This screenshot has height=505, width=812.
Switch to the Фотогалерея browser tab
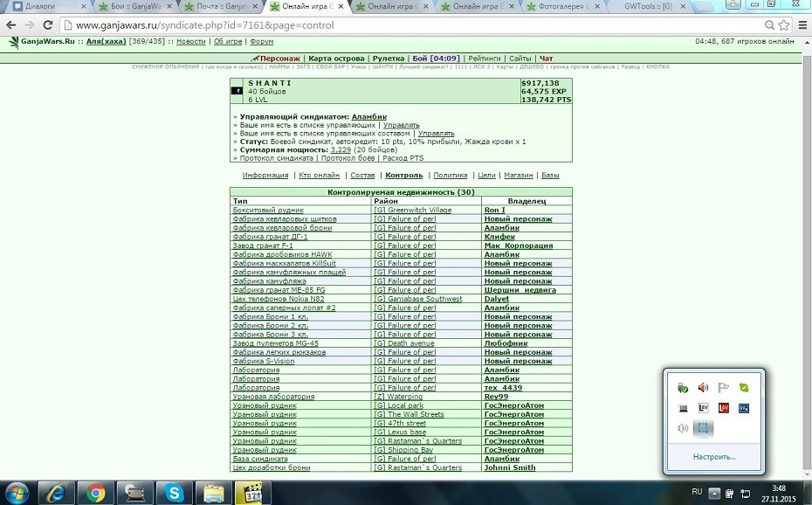[563, 6]
